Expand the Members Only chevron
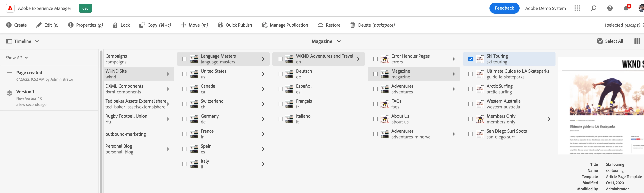 pyautogui.click(x=549, y=119)
